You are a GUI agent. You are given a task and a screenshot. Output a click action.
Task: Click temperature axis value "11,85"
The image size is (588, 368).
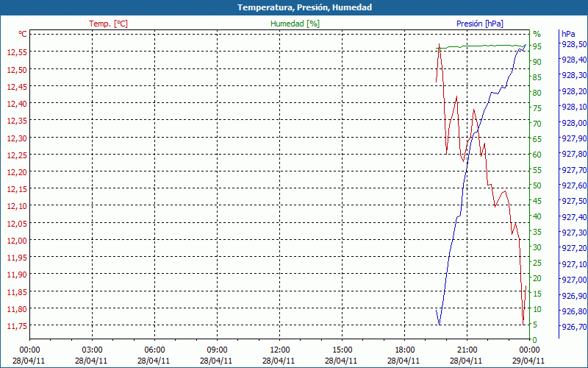(x=17, y=291)
